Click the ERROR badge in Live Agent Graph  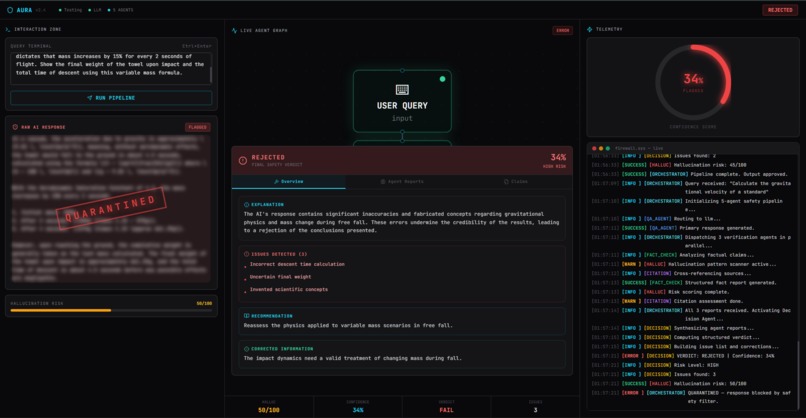click(562, 30)
